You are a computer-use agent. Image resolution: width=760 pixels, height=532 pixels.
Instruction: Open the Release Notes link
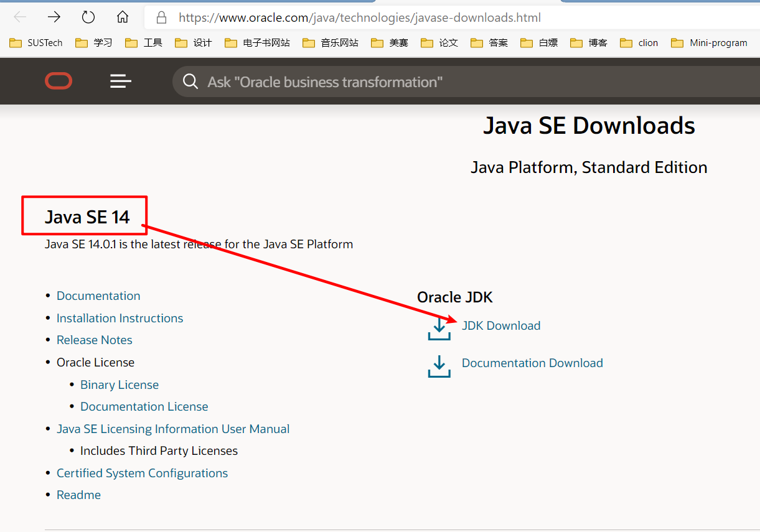95,340
